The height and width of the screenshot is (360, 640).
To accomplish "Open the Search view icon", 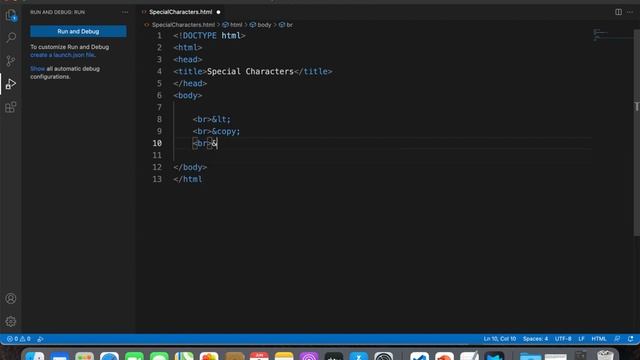I will click(11, 38).
